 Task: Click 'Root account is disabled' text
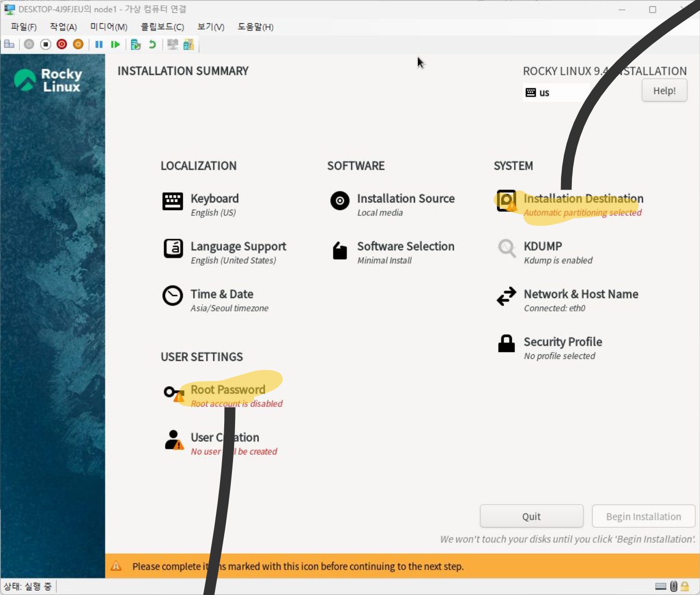point(237,404)
